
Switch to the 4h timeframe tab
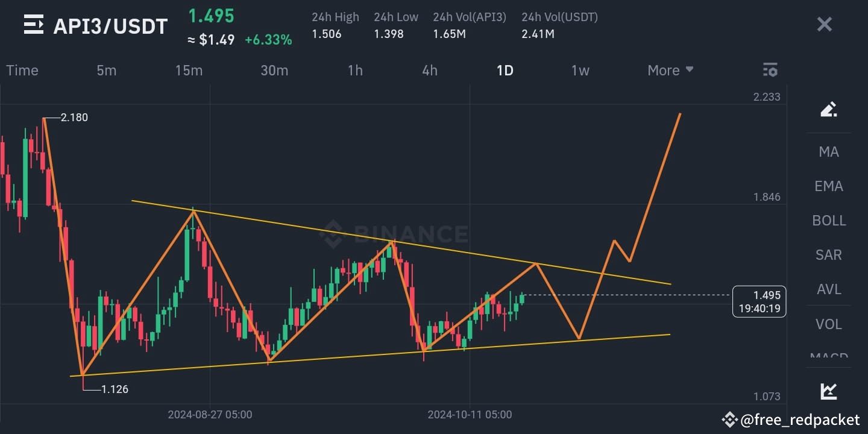(x=429, y=70)
